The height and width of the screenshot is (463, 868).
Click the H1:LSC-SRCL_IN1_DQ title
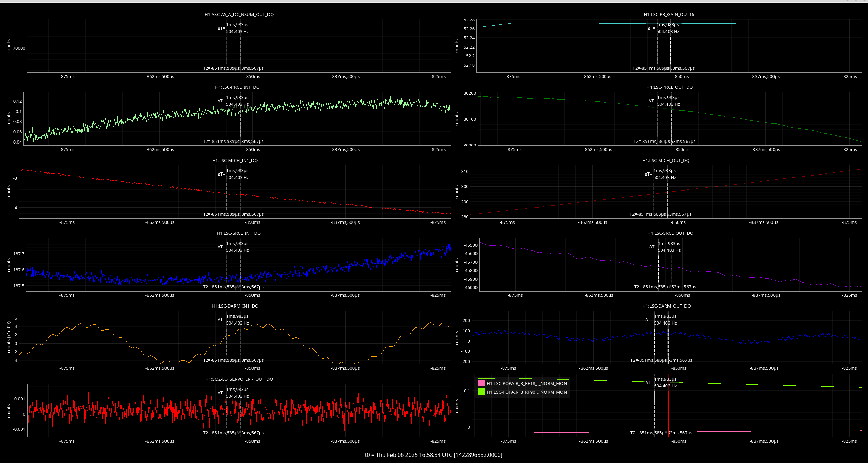pos(239,233)
